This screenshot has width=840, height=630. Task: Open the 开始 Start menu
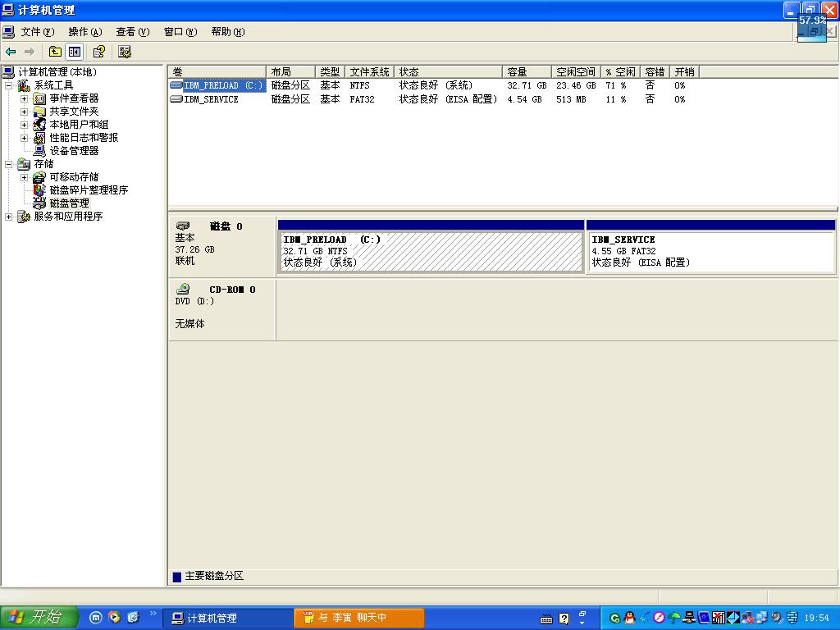pyautogui.click(x=39, y=617)
